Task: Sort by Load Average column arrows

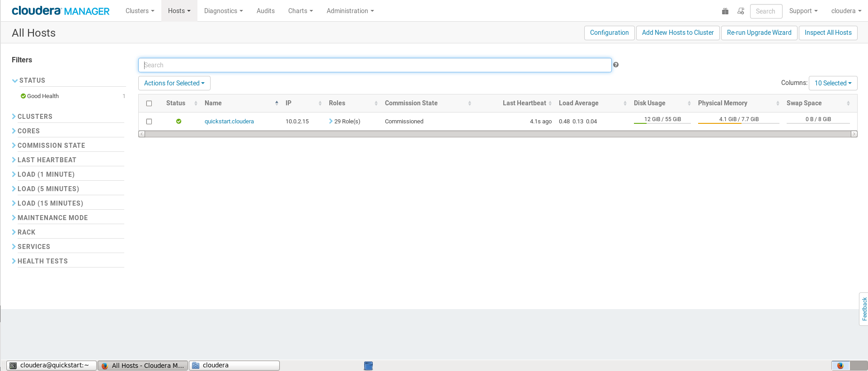Action: tap(625, 103)
